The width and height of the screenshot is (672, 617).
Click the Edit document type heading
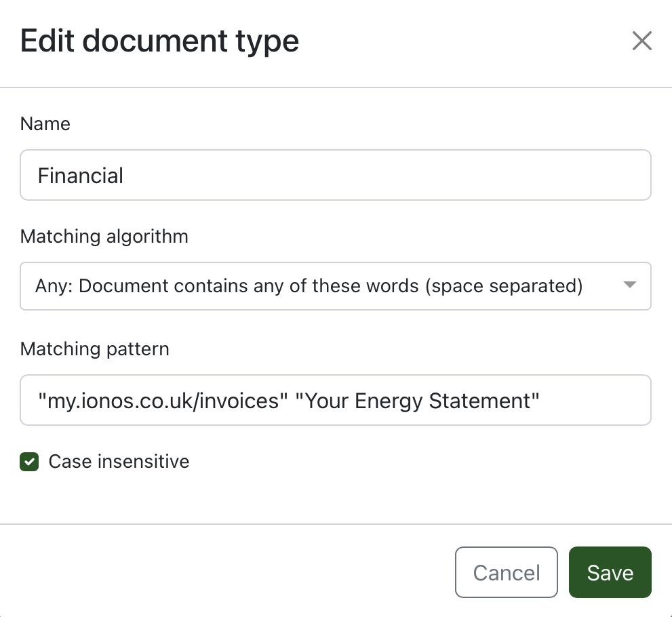point(159,41)
